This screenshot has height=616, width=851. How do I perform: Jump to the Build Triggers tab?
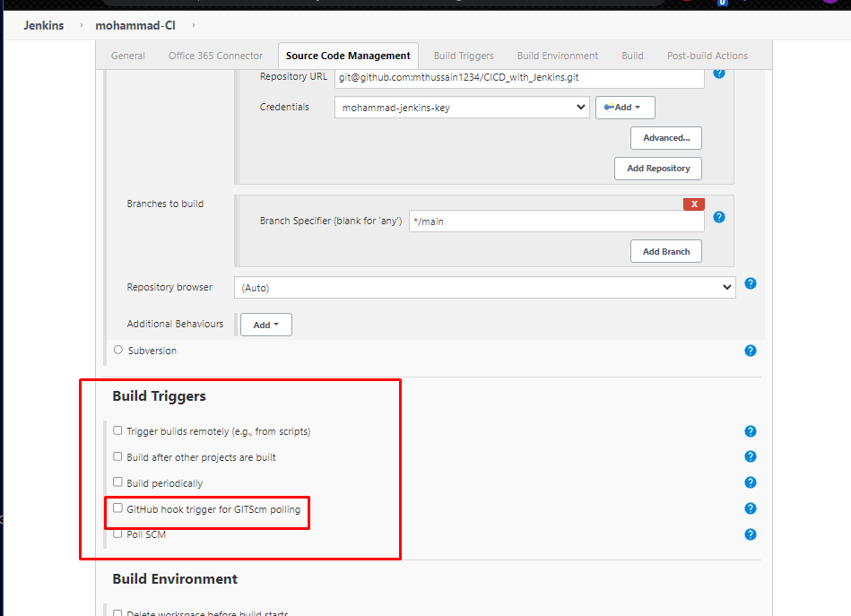pos(464,56)
